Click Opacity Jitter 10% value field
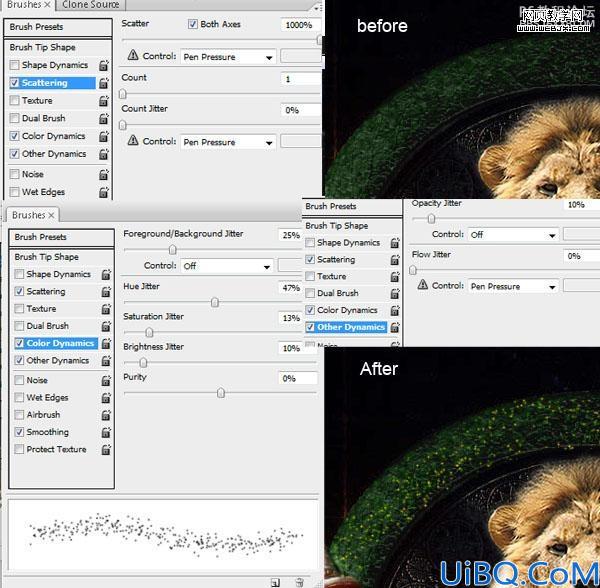The height and width of the screenshot is (588, 600). [581, 205]
